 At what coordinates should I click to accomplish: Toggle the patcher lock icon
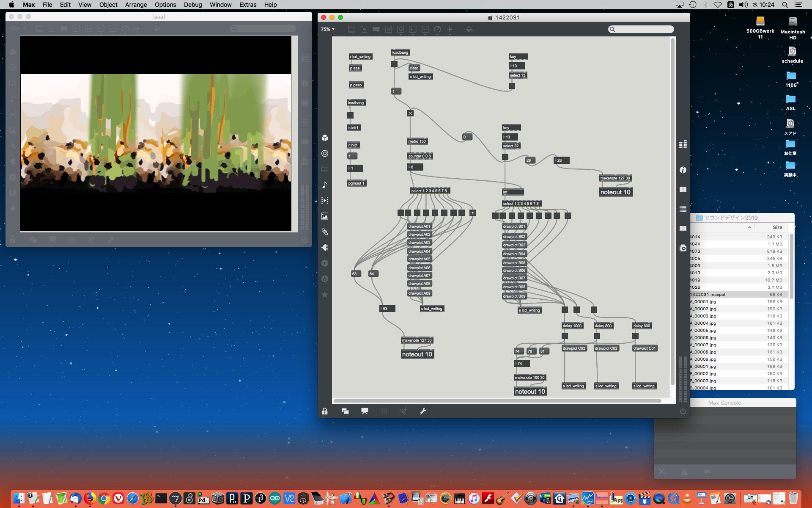tap(325, 411)
